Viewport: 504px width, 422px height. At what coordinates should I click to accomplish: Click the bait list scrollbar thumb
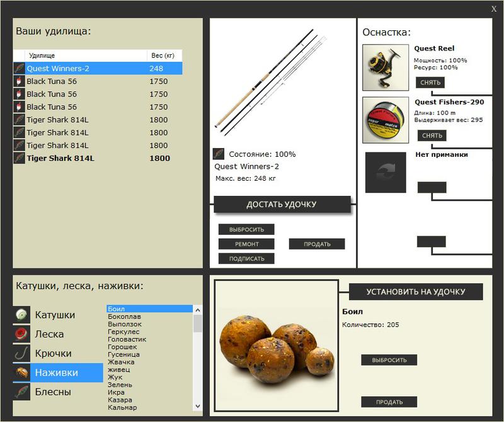click(198, 324)
